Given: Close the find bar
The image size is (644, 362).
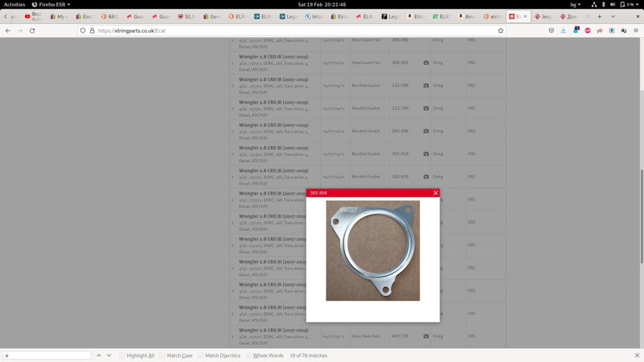Looking at the screenshot, I should [637, 356].
